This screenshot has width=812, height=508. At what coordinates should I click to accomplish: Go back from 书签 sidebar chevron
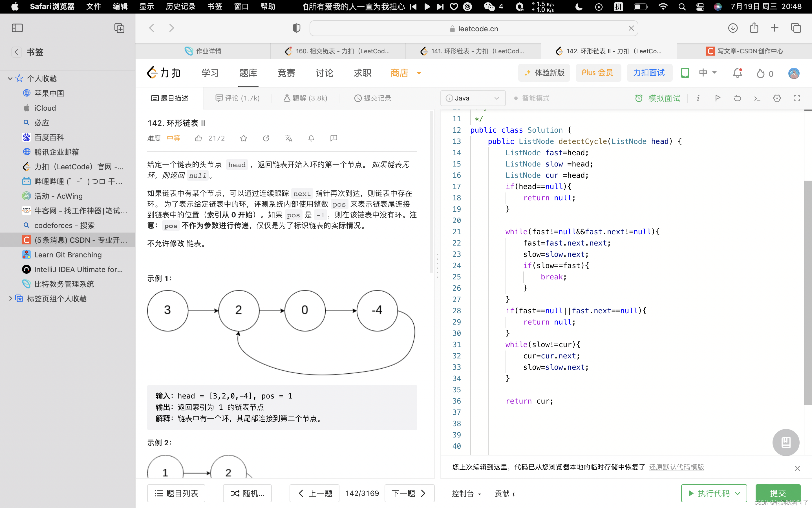[x=16, y=52]
